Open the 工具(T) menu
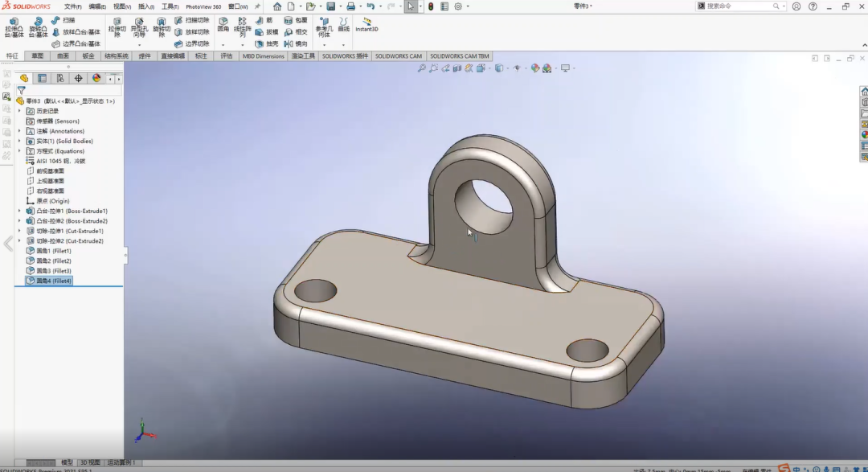This screenshot has width=868, height=472. [x=170, y=6]
